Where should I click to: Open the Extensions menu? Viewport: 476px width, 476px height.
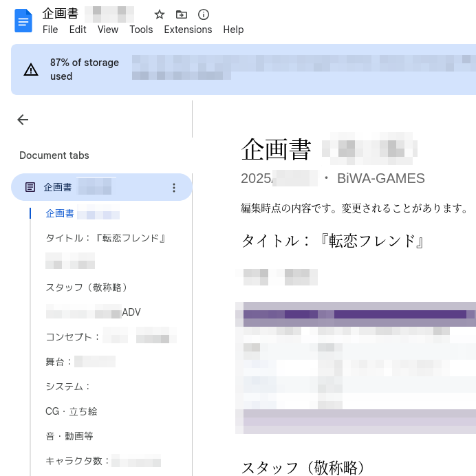coord(188,30)
